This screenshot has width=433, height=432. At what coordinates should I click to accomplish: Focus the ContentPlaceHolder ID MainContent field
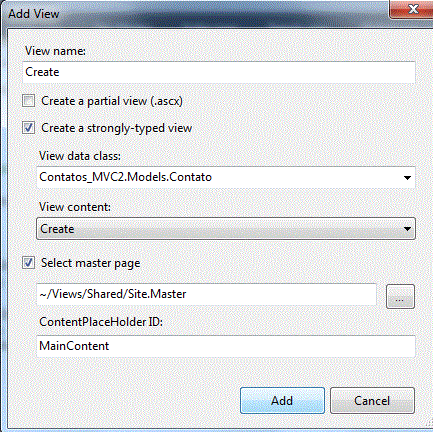226,346
